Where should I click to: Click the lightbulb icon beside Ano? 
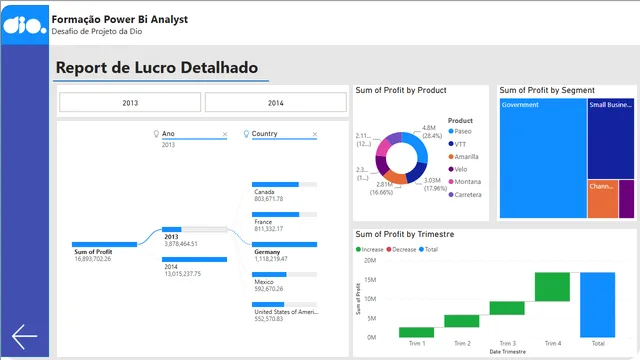point(156,134)
